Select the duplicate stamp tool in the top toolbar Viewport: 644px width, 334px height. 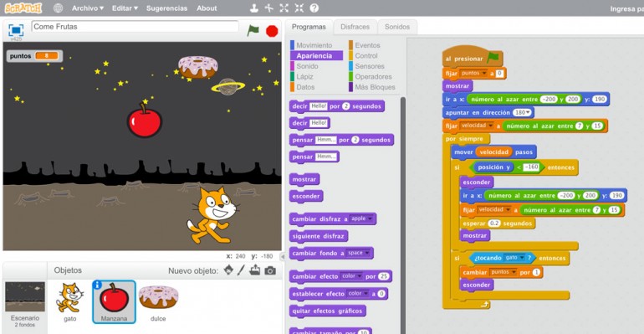[x=254, y=8]
